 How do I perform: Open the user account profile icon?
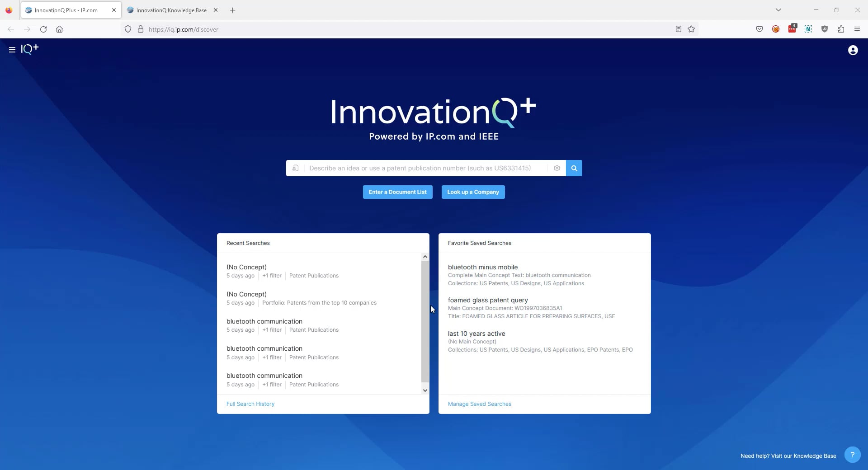[x=853, y=50]
